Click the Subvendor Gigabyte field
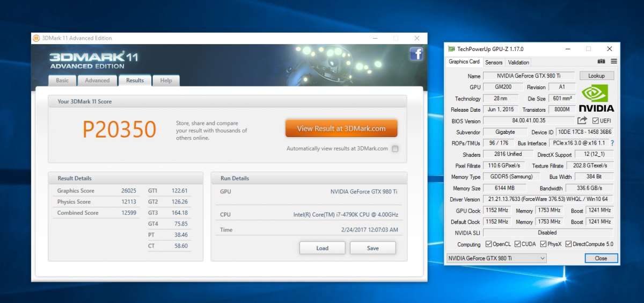 coord(505,132)
